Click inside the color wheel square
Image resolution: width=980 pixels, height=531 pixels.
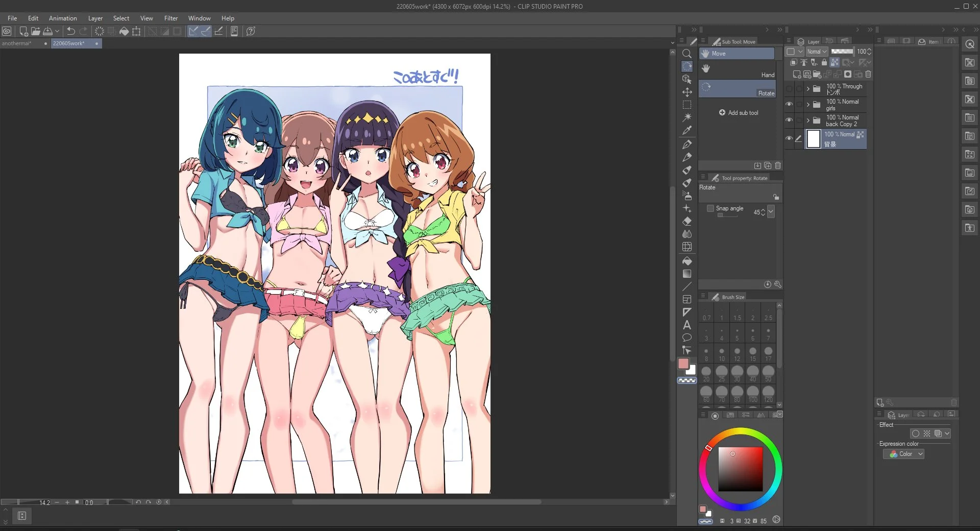740,469
